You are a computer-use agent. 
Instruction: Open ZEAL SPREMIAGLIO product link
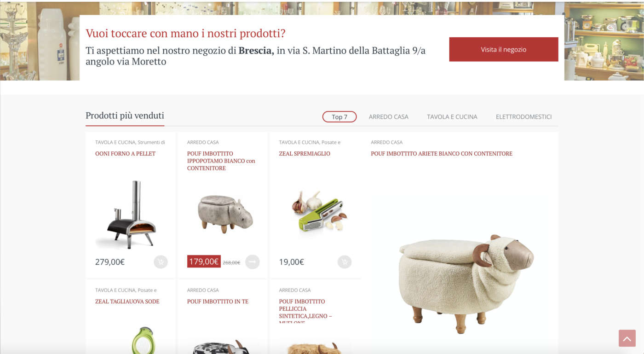pos(305,154)
